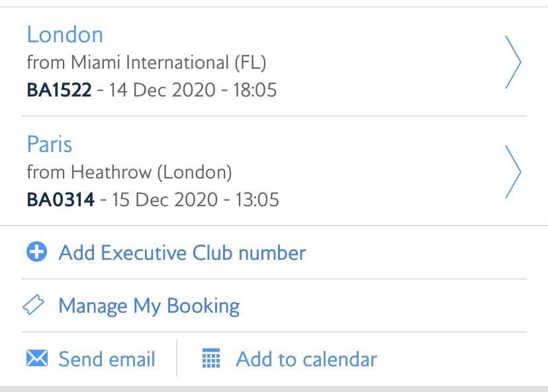Click the ticket icon beside Manage My Booking
Screen dimensions: 548x392
pyautogui.click(x=34, y=305)
